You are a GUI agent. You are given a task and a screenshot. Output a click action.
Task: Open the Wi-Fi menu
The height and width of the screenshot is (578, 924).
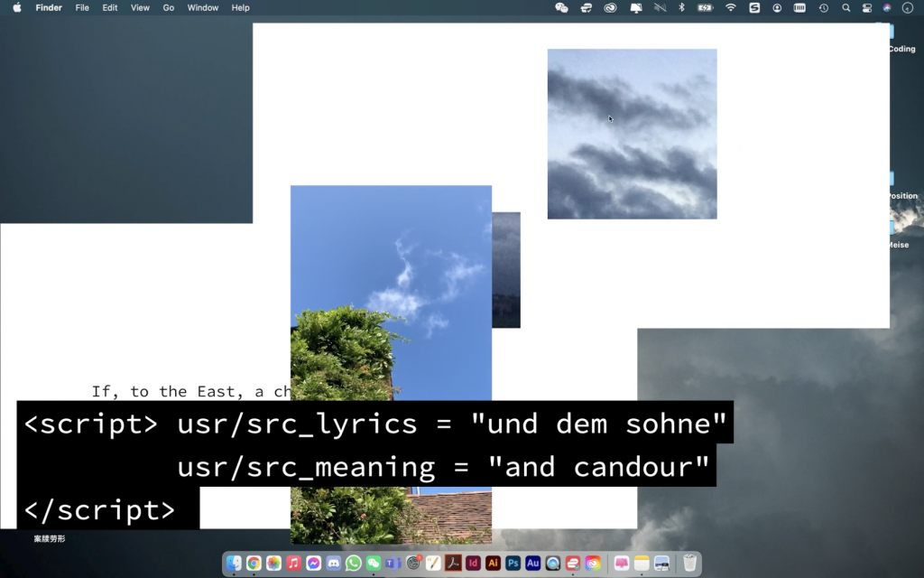coord(731,7)
